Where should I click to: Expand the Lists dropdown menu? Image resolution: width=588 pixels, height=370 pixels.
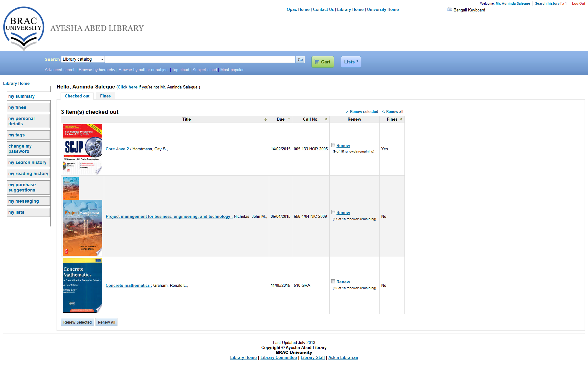point(351,62)
